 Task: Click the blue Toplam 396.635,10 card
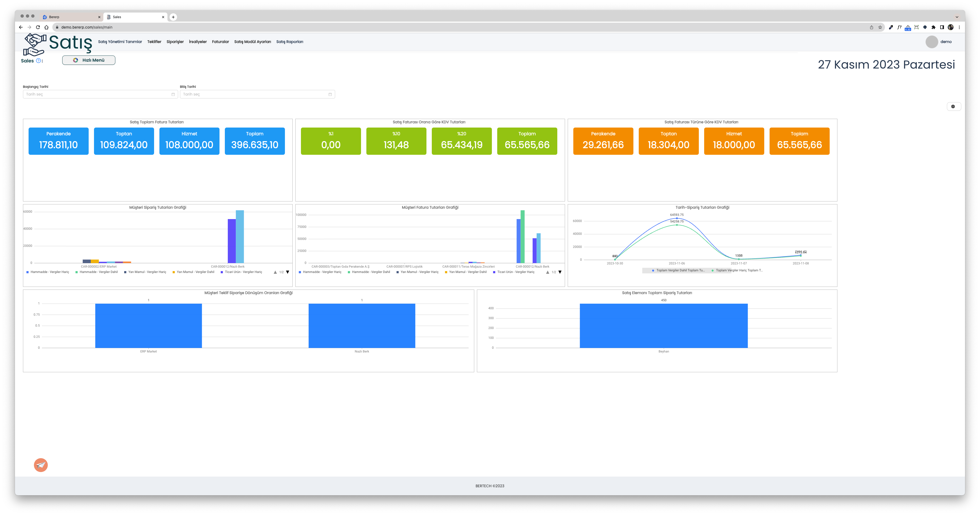click(255, 141)
